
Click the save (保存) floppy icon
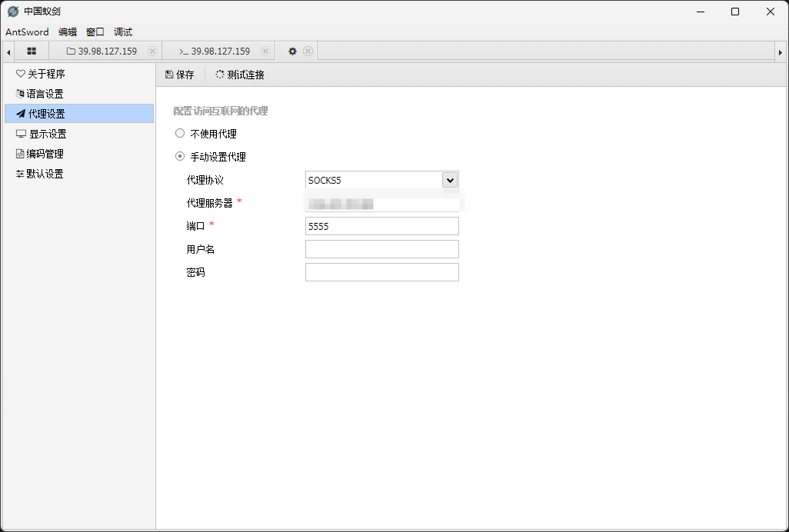[x=169, y=75]
